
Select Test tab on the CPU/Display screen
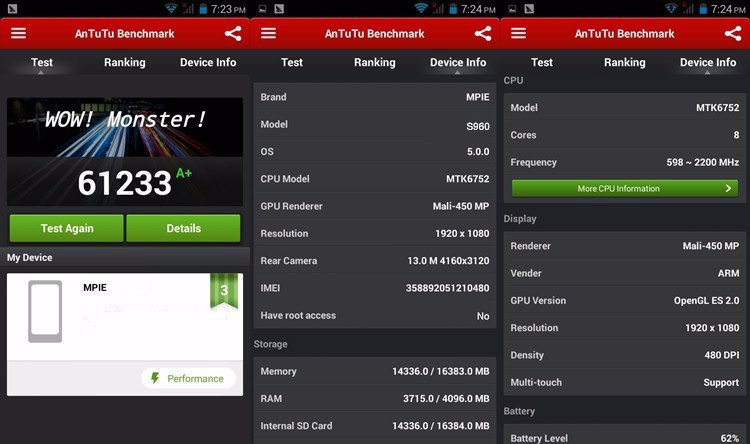click(x=542, y=62)
